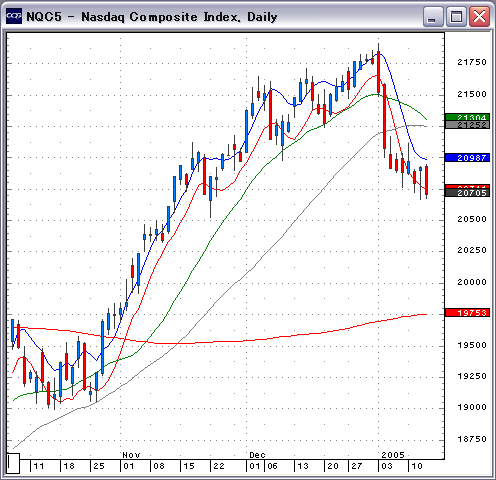
Task: Click the long red 200-day average line
Action: [220, 342]
